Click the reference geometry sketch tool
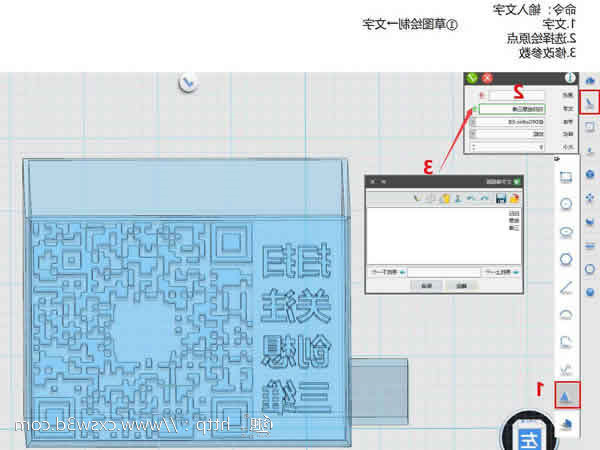This screenshot has width=600, height=450. click(567, 423)
